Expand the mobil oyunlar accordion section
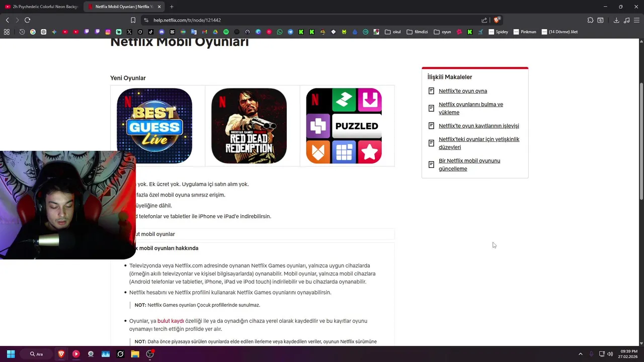The image size is (644, 362). 253,234
